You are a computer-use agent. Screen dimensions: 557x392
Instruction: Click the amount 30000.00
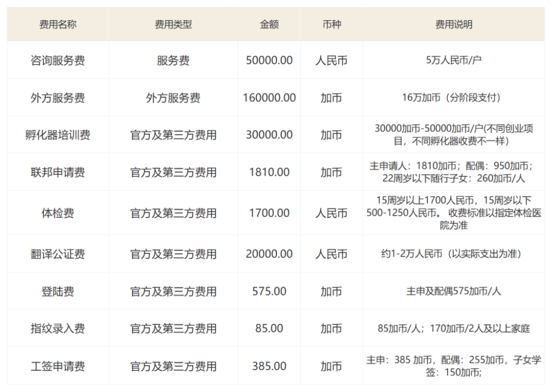(x=269, y=135)
